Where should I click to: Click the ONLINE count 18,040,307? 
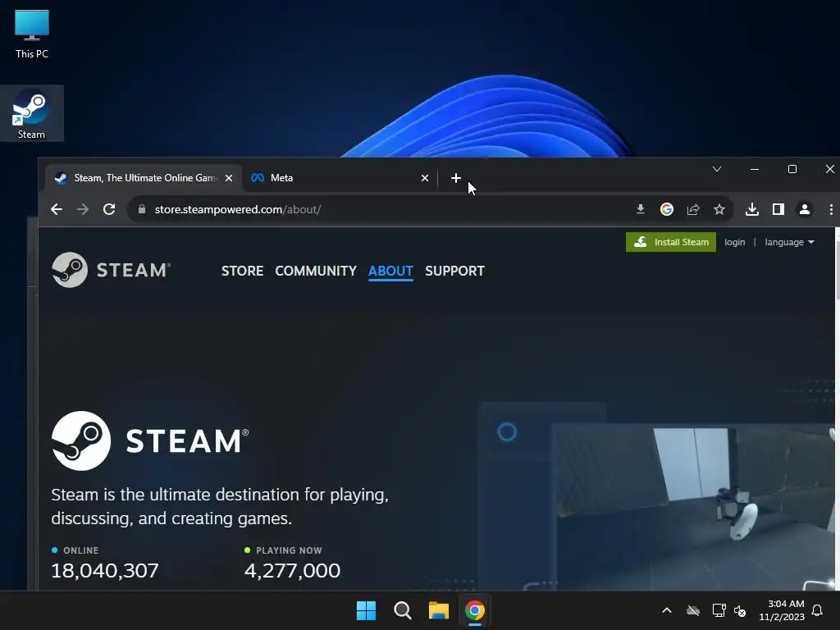coord(105,571)
